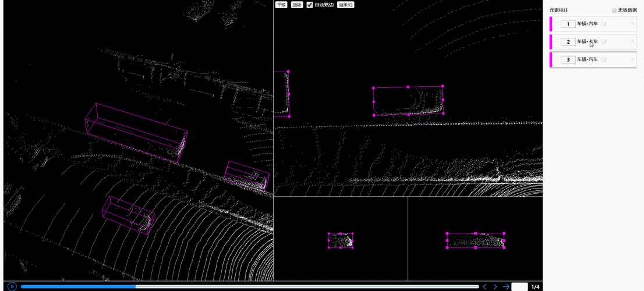The height and width of the screenshot is (291, 644).
Task: Edit the label of annotation 1
Action: coord(604,24)
